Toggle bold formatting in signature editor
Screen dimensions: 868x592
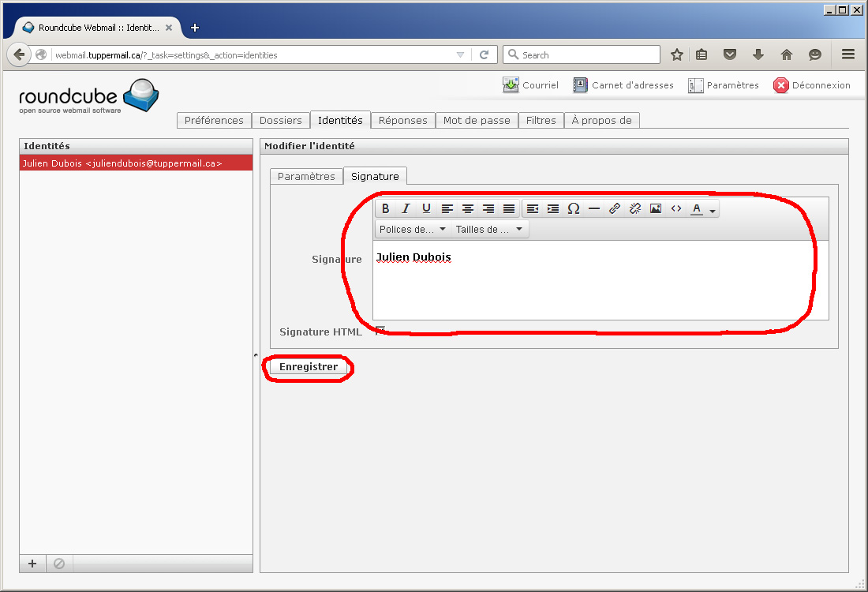pos(386,209)
